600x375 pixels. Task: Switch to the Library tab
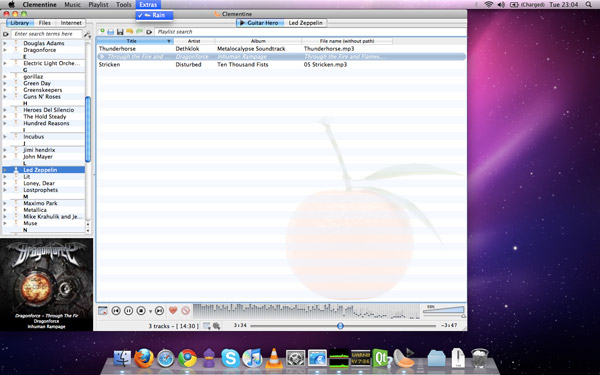[20, 23]
